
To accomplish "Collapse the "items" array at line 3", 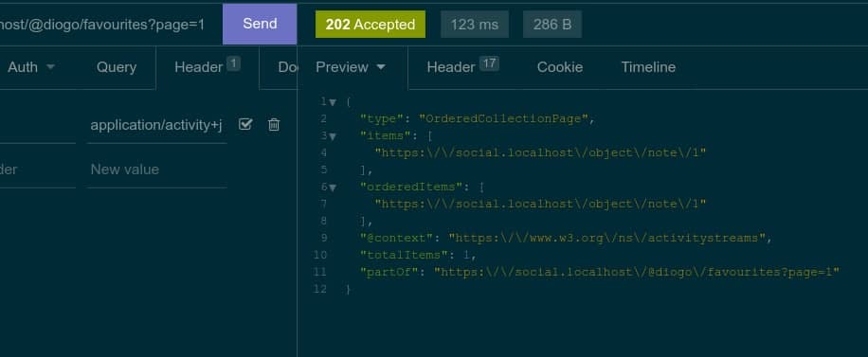I will pos(333,136).
